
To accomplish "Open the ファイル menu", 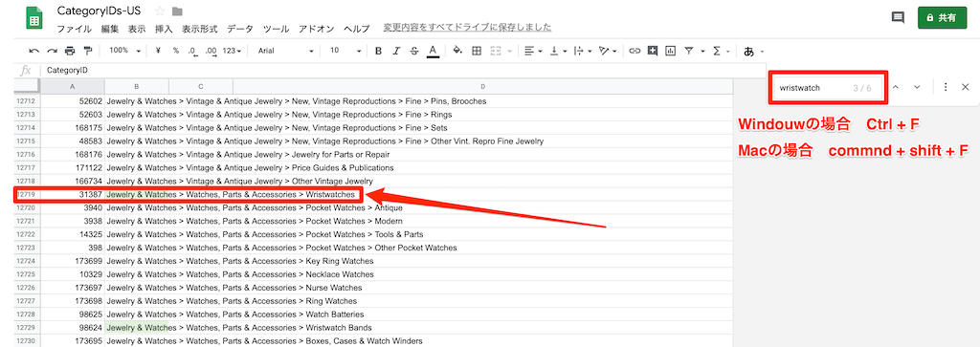I will tap(74, 29).
